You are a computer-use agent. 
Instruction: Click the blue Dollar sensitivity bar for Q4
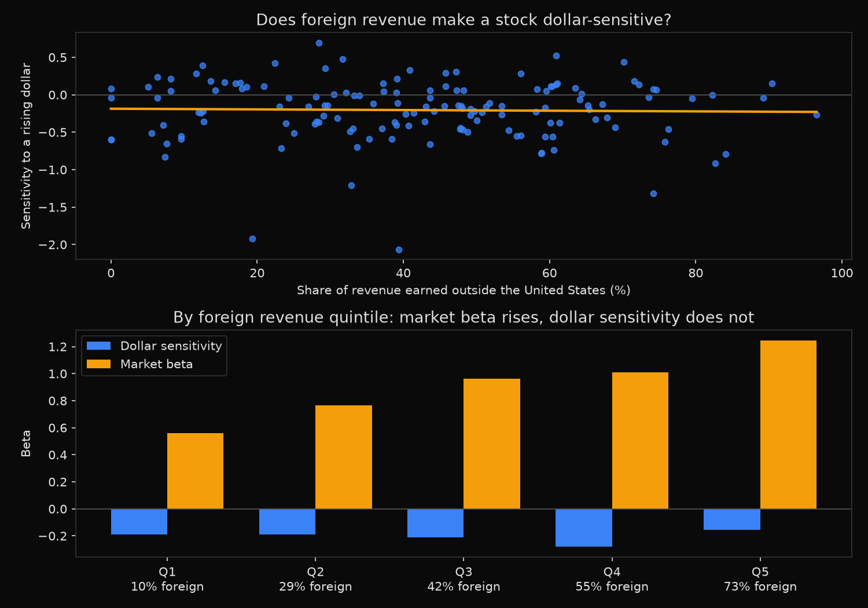tap(584, 528)
